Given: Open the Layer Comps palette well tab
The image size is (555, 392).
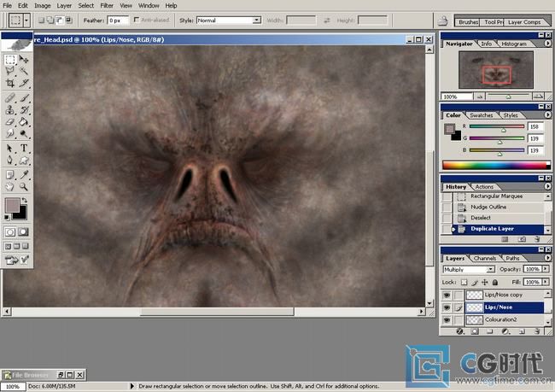Looking at the screenshot, I should tap(524, 22).
